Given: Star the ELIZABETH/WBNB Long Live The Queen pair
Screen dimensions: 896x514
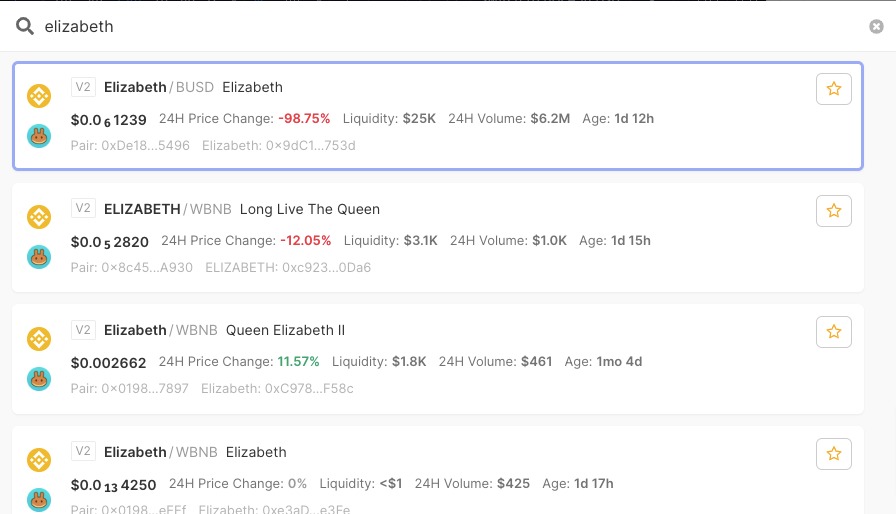Looking at the screenshot, I should pyautogui.click(x=834, y=211).
